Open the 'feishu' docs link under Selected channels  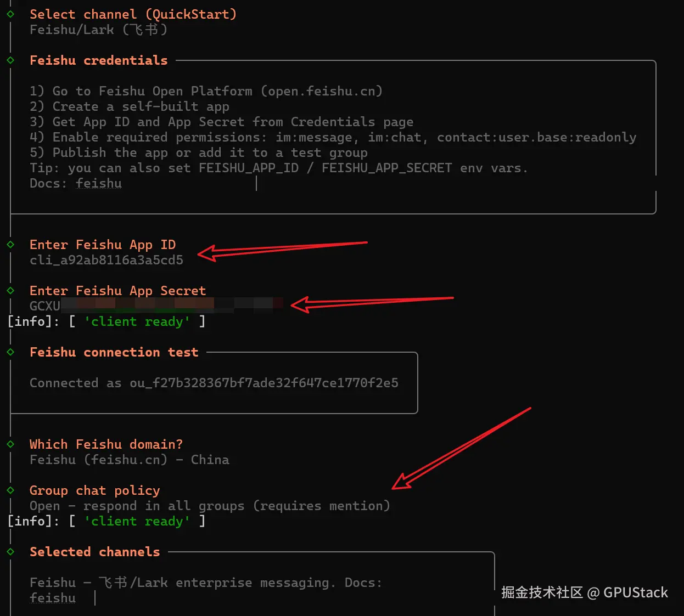click(x=53, y=598)
